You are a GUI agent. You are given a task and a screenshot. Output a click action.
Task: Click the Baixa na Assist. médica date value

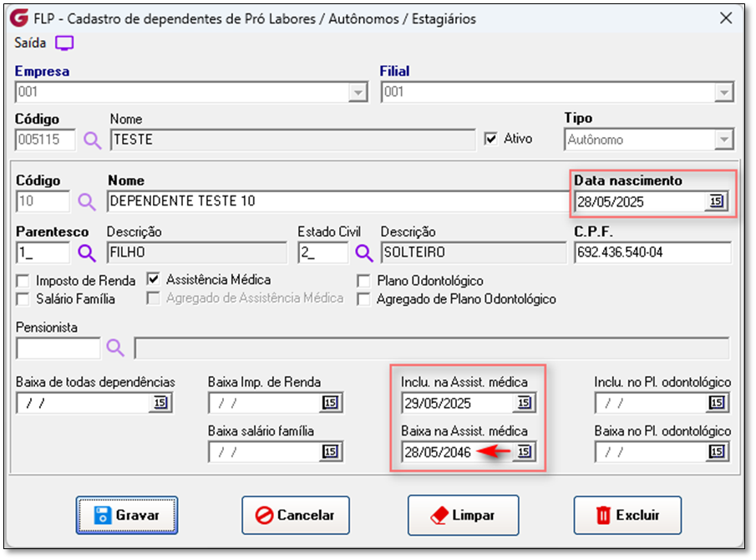[439, 452]
